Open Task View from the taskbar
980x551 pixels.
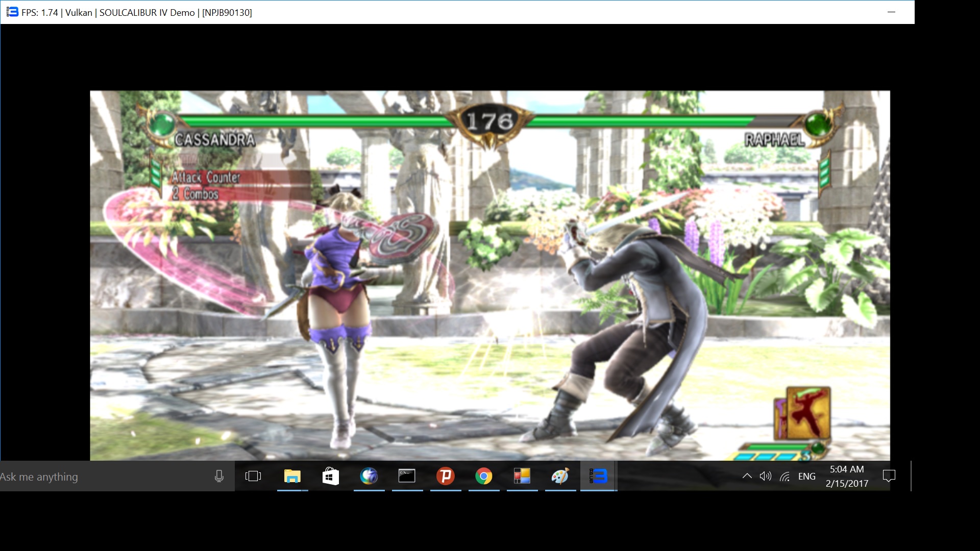253,476
